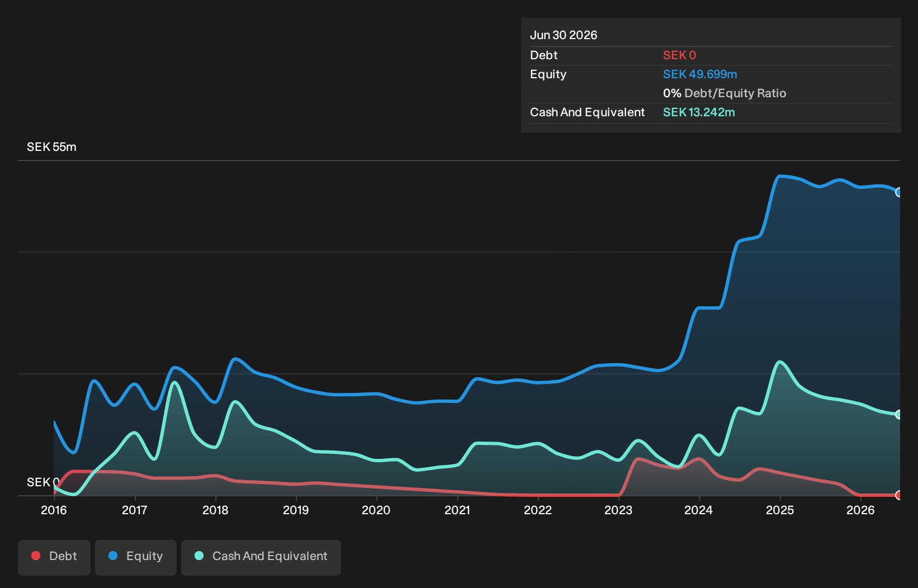Select the Cash And Equivalent endpoint marker
Viewport: 918px width, 588px height.
click(899, 414)
